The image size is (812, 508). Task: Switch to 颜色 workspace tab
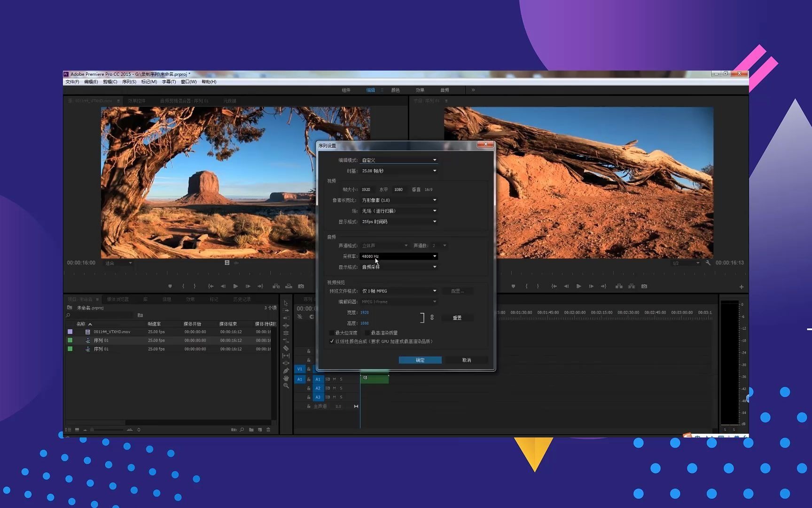point(396,90)
